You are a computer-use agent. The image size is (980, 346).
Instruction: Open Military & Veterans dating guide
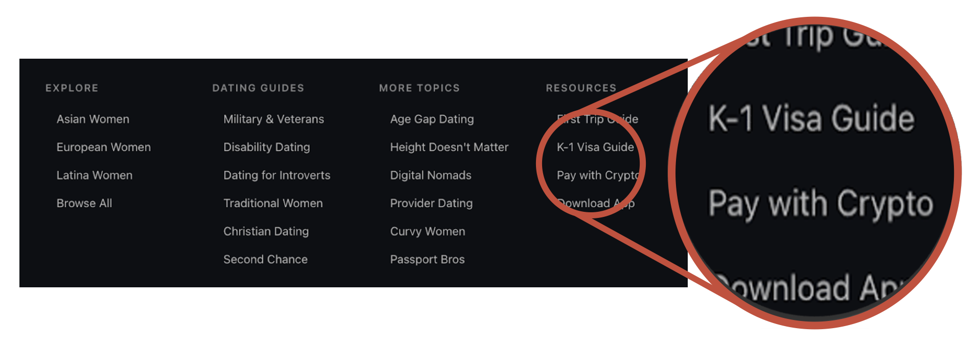coord(273,119)
